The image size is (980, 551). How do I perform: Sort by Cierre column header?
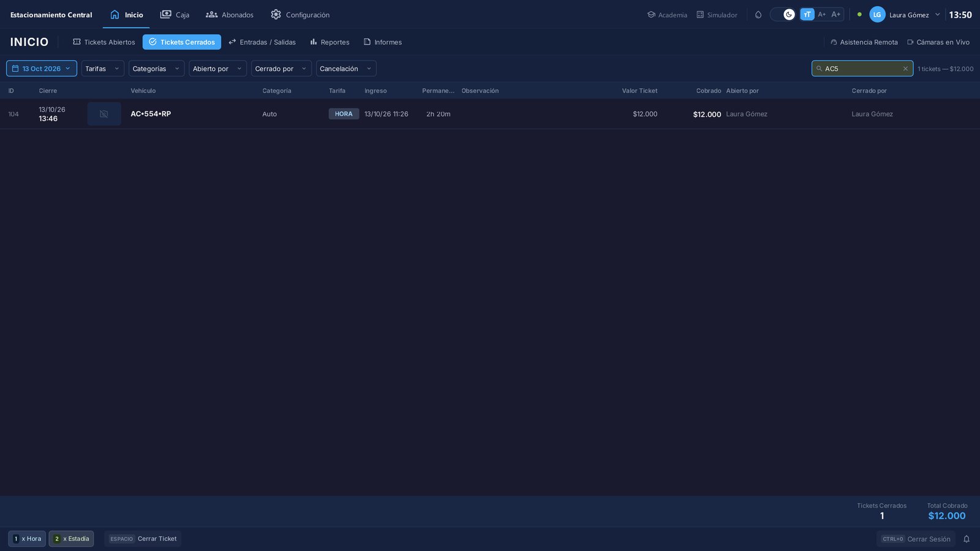(x=48, y=91)
